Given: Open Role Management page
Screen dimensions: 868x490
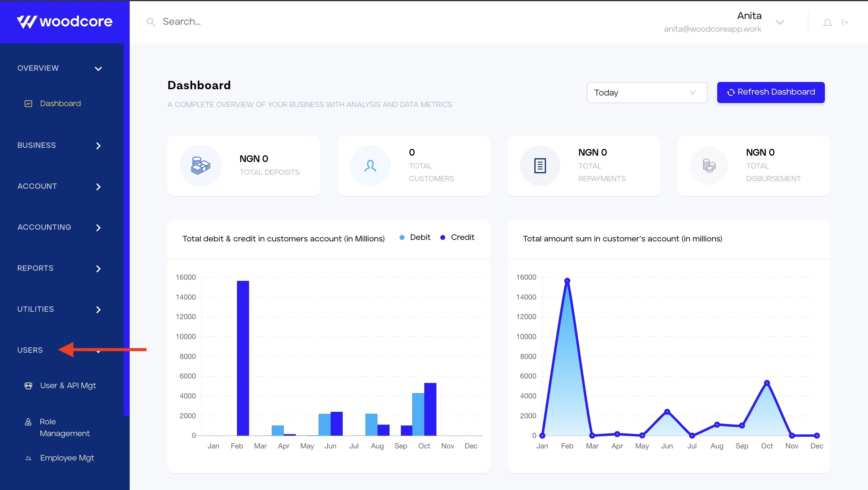Looking at the screenshot, I should click(64, 427).
